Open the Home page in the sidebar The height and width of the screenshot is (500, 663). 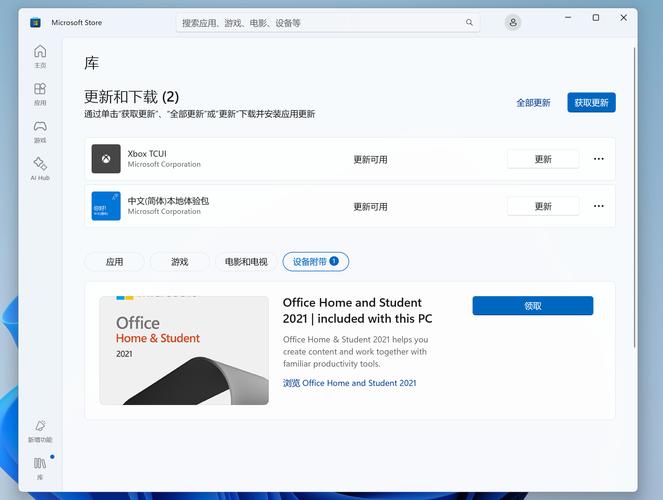[40, 56]
